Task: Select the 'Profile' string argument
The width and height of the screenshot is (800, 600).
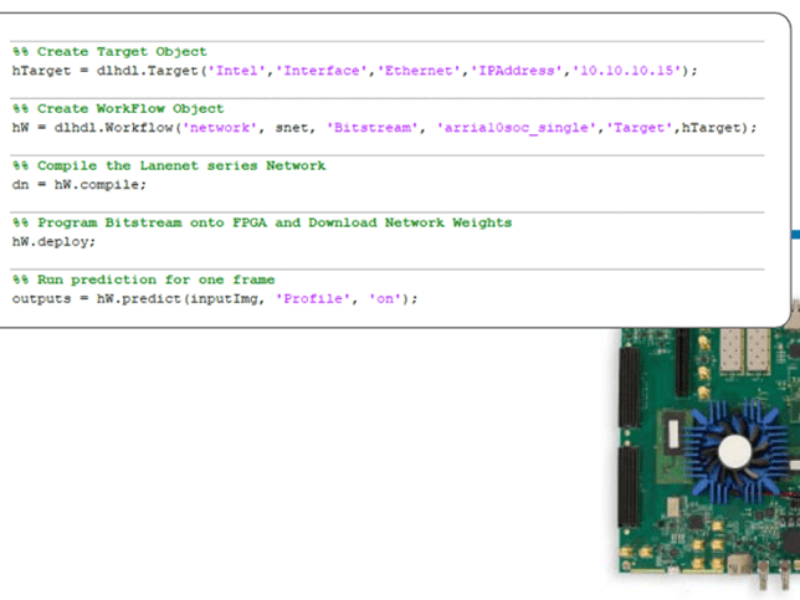Action: pyautogui.click(x=313, y=298)
